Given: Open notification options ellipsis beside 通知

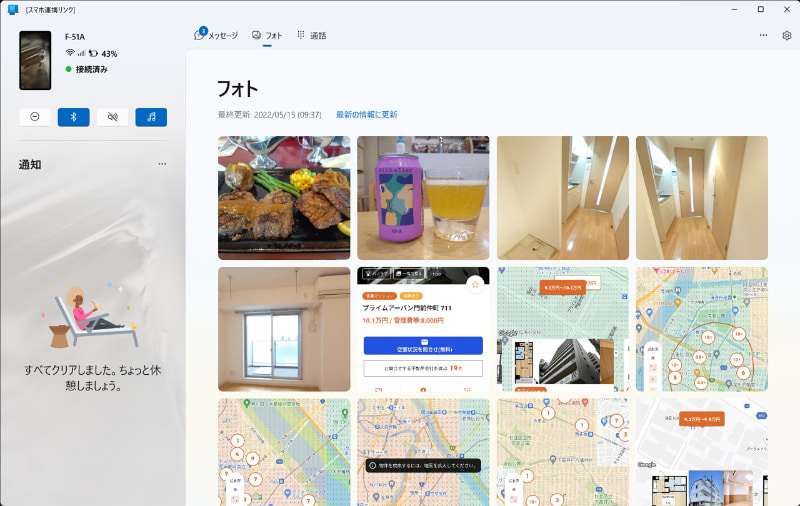Looking at the screenshot, I should (x=162, y=164).
